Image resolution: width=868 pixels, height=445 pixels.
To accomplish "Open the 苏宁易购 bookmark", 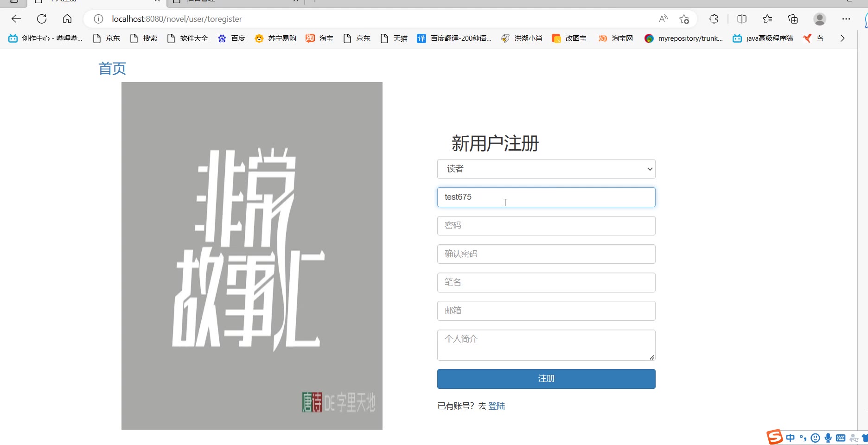I will coord(275,38).
